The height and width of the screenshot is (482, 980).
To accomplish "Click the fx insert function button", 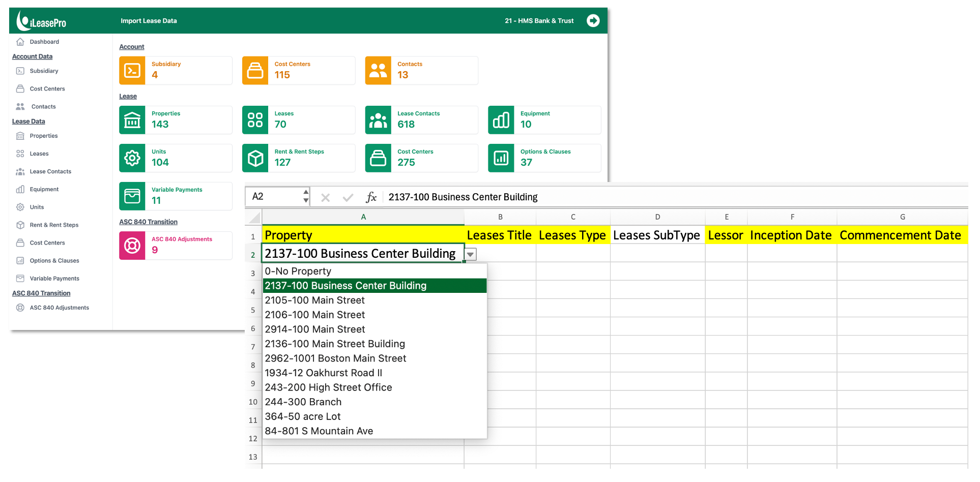I will [x=371, y=197].
